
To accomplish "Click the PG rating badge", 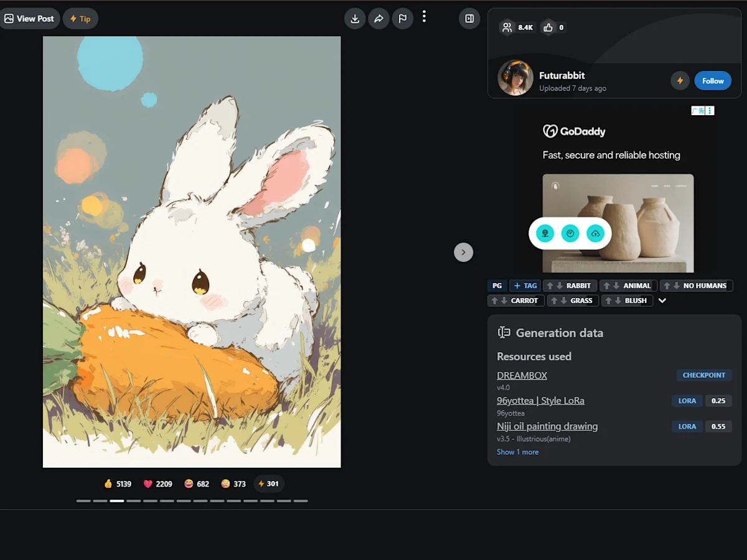I will coord(497,286).
